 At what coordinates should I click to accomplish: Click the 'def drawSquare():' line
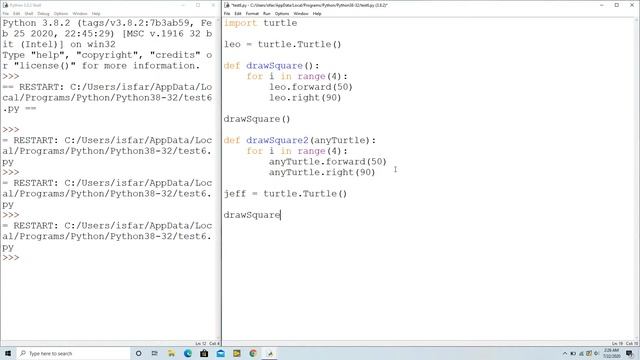(271, 66)
